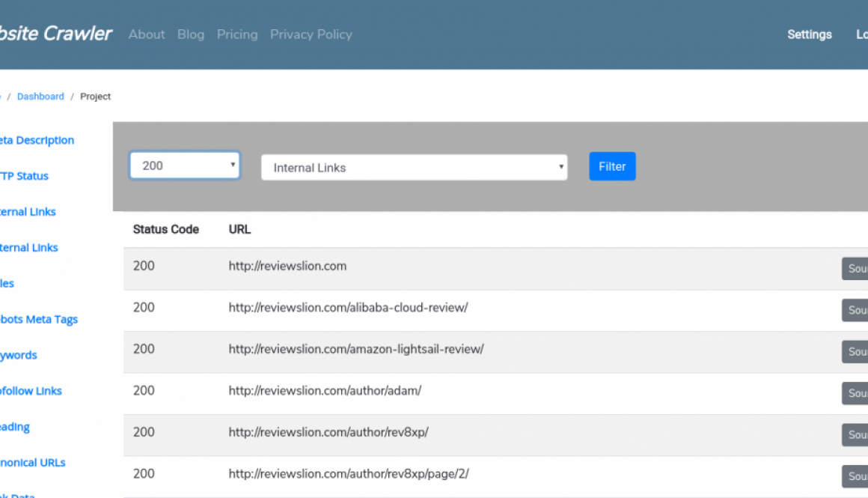Click the alibaba-cloud-review URL text
Screen dimensions: 868x498
pyautogui.click(x=348, y=308)
